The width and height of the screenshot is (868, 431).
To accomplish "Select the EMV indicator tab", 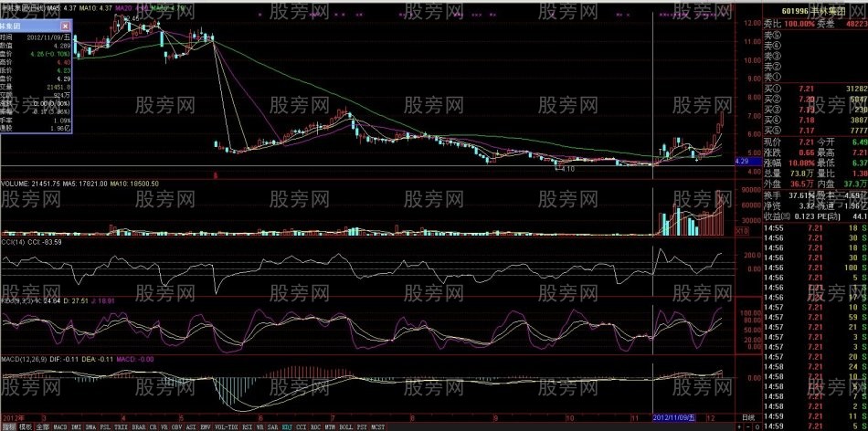I will [206, 427].
